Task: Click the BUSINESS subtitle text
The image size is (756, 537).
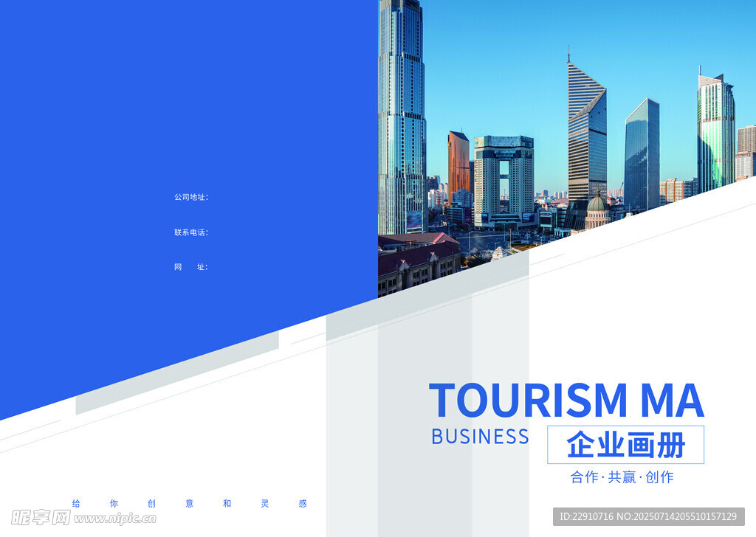Action: (x=480, y=437)
